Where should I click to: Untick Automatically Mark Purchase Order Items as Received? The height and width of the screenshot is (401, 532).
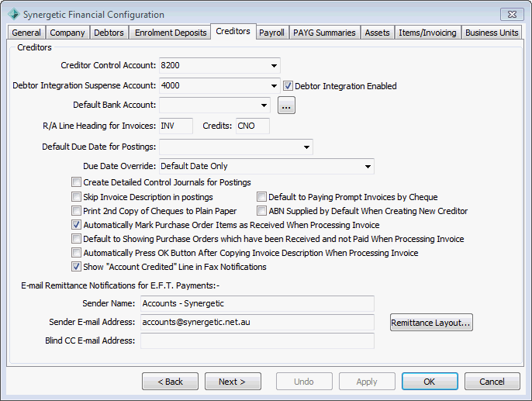[x=76, y=225]
